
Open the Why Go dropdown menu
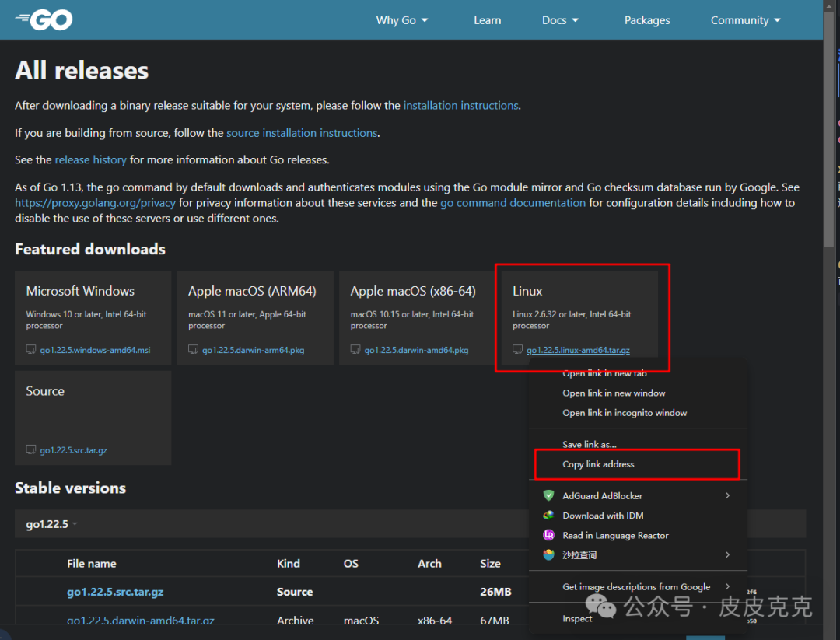click(402, 20)
